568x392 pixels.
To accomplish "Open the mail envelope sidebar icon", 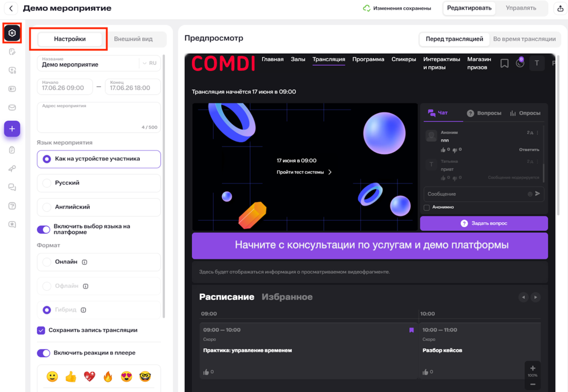I will click(12, 107).
